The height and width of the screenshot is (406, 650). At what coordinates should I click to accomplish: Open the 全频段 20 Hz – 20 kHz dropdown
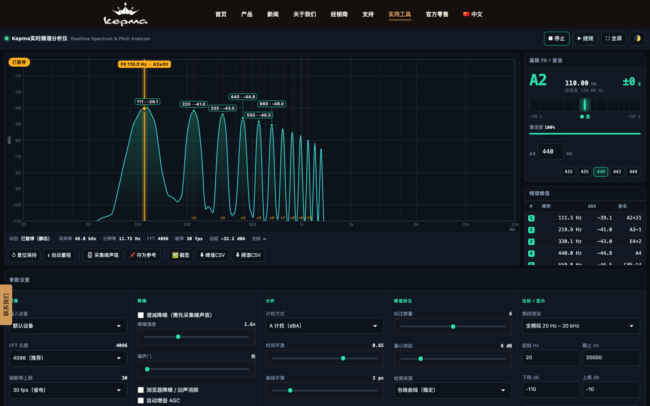click(x=581, y=326)
